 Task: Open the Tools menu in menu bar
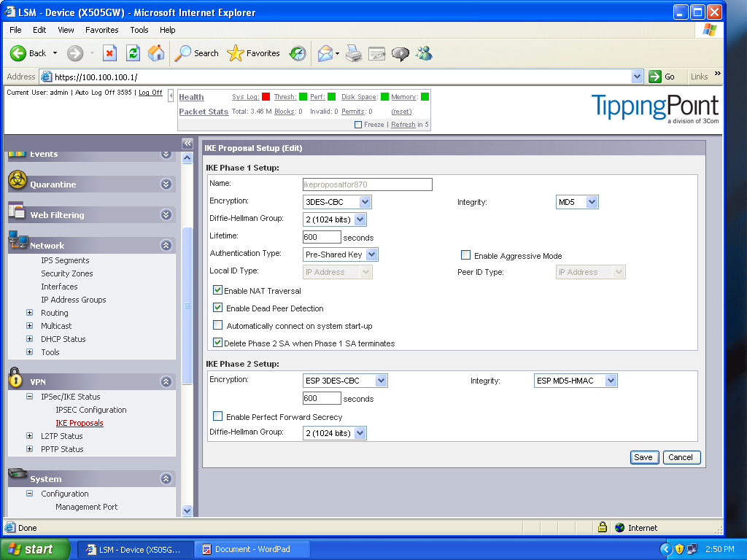(139, 30)
